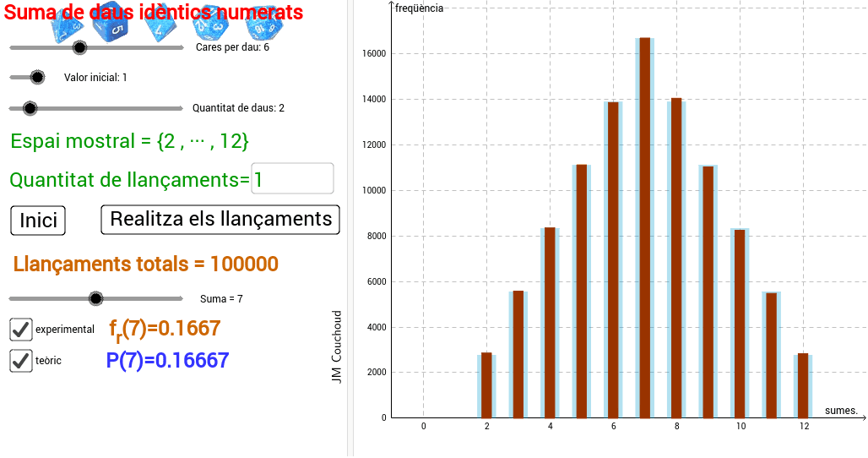Click the bar for sum 10
Screen dimensions: 868x458
tap(740, 323)
